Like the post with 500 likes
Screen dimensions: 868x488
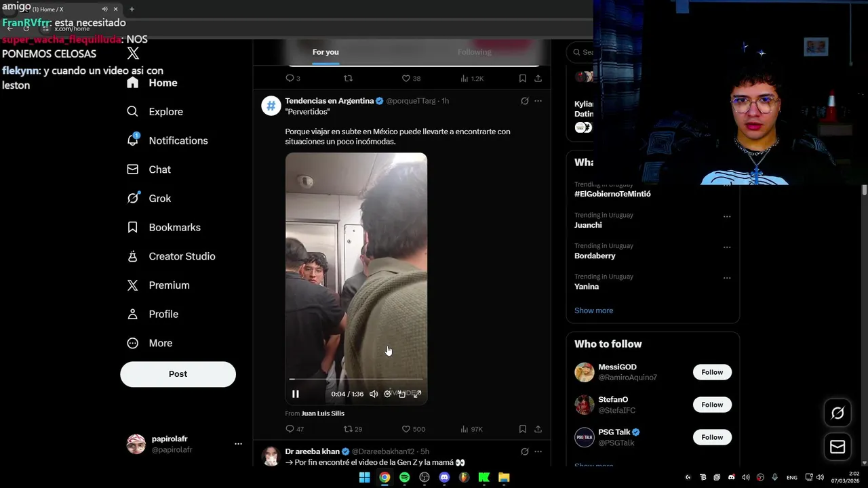413,429
